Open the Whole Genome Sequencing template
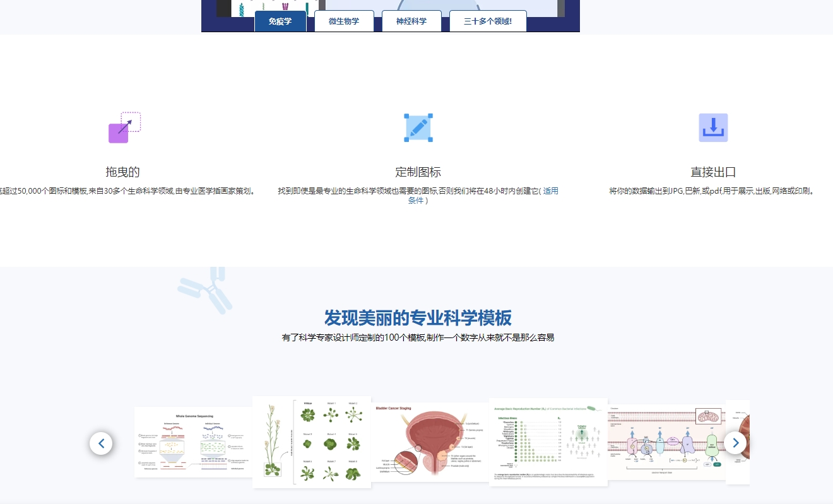 (194, 442)
